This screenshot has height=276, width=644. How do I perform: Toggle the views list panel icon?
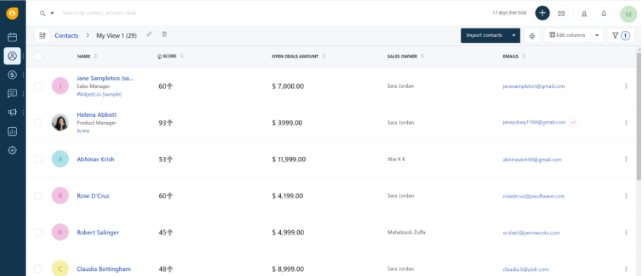click(42, 36)
